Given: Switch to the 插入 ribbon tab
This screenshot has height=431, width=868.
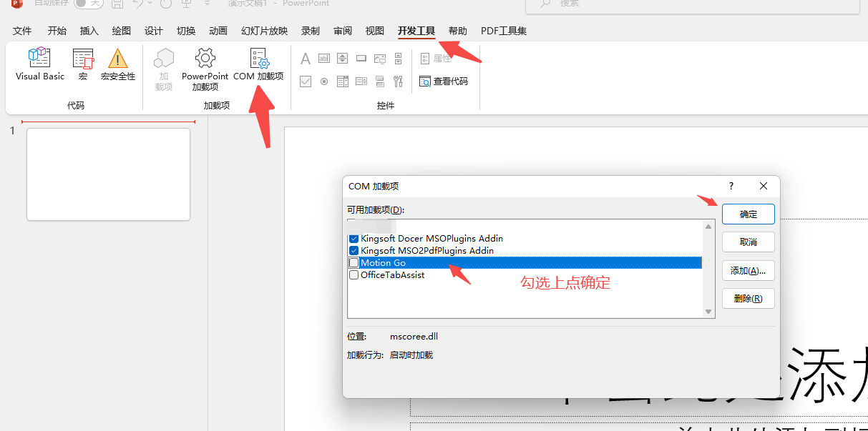Looking at the screenshot, I should tap(89, 31).
